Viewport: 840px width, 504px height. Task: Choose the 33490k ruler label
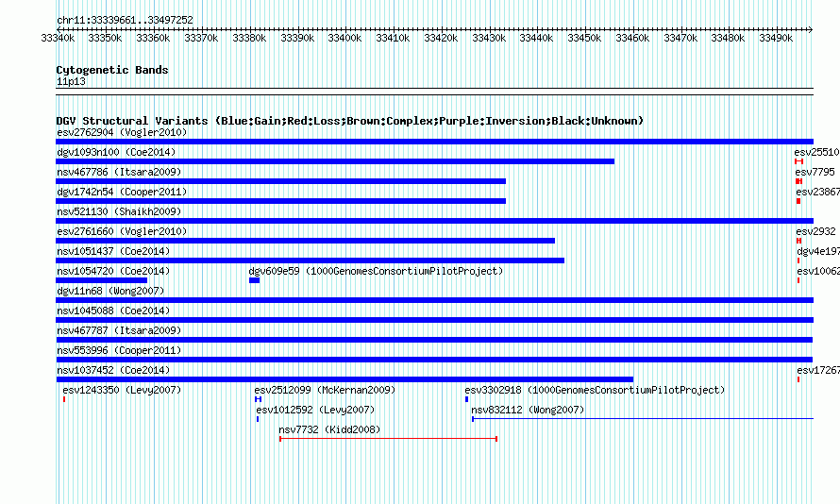pos(776,38)
